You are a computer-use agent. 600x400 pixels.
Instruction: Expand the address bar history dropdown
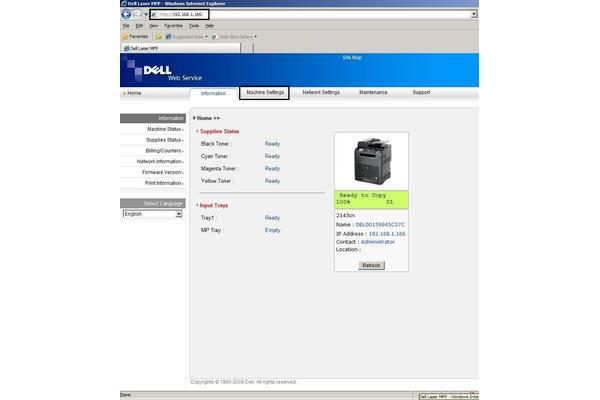point(474,14)
